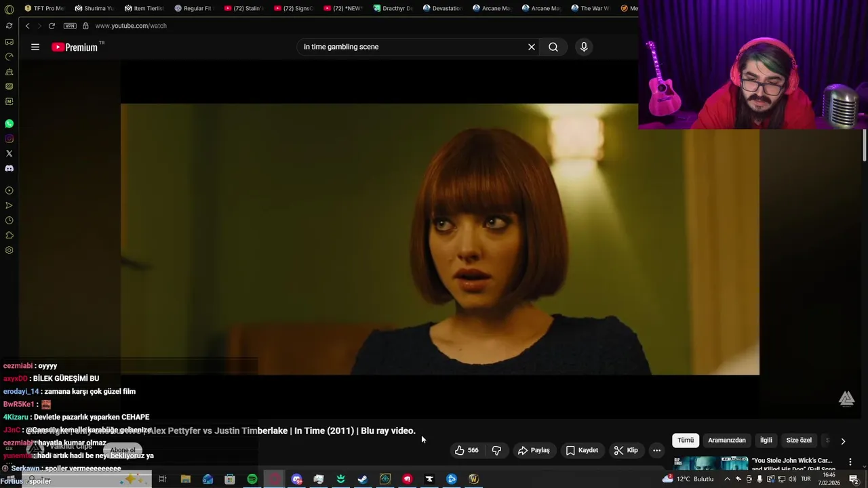The image size is (868, 488).
Task: Create a clip via Klip button
Action: 626,450
